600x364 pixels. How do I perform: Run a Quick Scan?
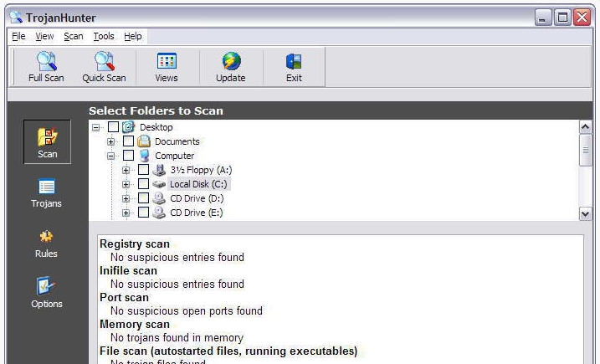(x=104, y=67)
